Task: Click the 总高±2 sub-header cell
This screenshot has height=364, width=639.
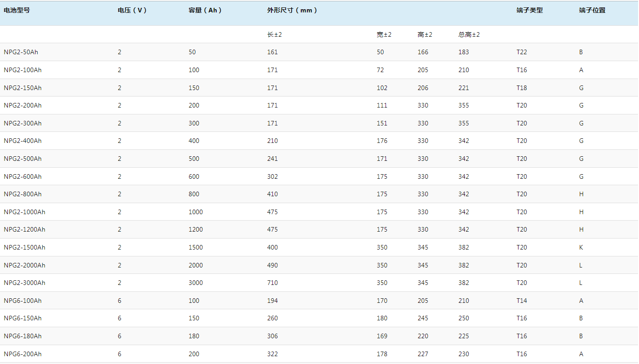Action: coord(469,34)
